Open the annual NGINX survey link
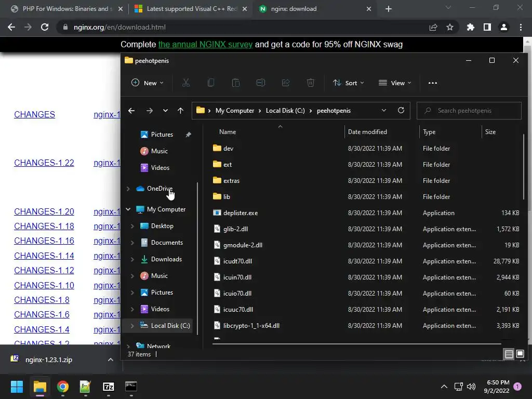This screenshot has width=532, height=399. 205,45
